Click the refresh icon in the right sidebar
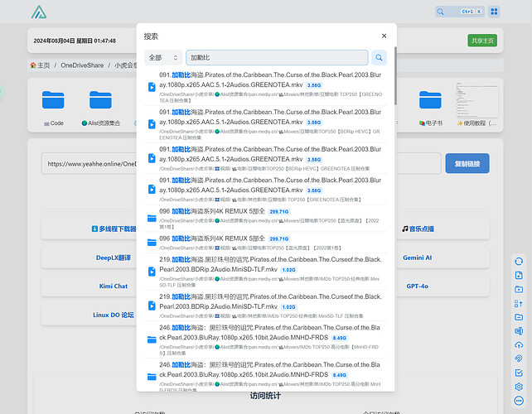Screen dimensions: 532x414 [x=519, y=262]
